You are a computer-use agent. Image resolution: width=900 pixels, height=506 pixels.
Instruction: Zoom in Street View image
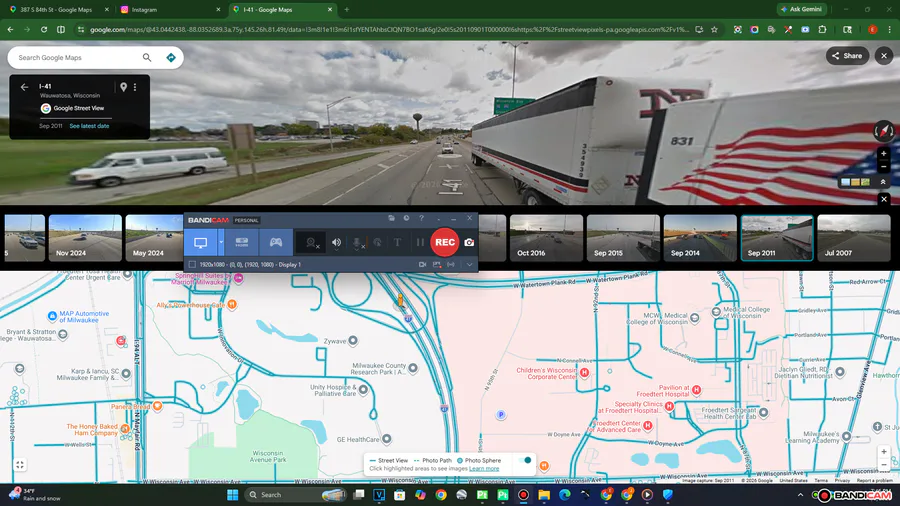click(x=883, y=154)
